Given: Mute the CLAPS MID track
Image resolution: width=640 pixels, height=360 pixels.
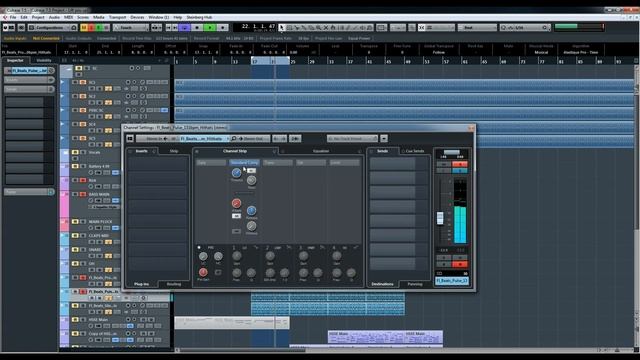Looking at the screenshot, I should point(75,236).
